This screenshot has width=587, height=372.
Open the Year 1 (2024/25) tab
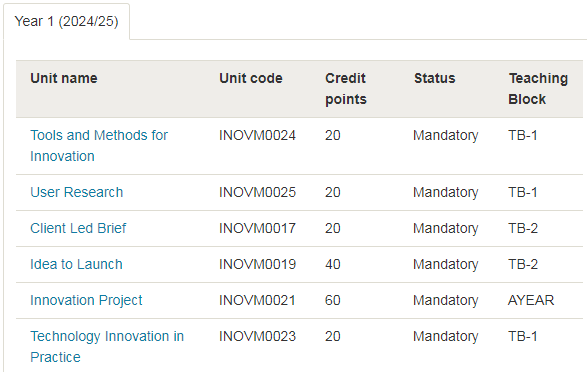point(66,21)
